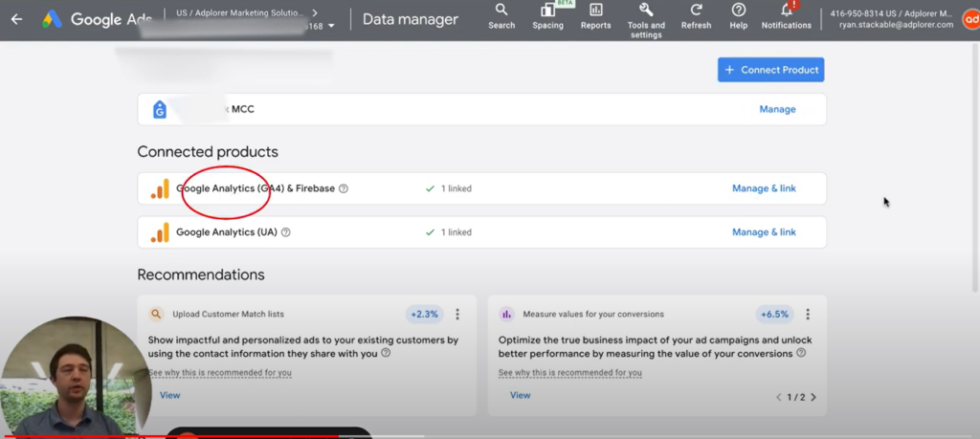
Task: Open help tooltip beside Google Analytics (UA)
Action: click(x=285, y=232)
